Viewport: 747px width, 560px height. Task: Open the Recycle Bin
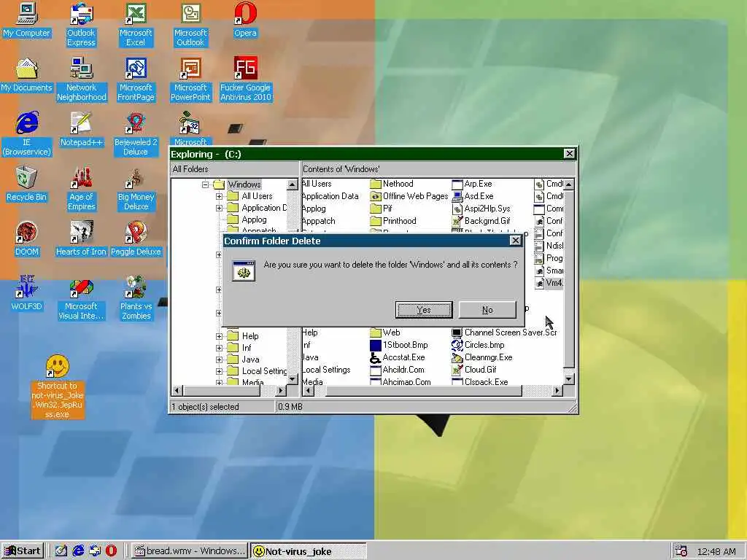tap(26, 184)
